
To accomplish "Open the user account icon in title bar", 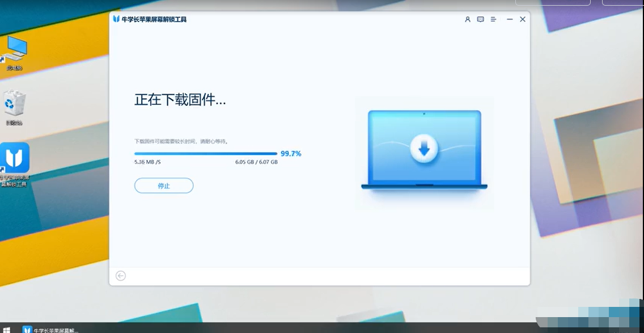I will 467,19.
